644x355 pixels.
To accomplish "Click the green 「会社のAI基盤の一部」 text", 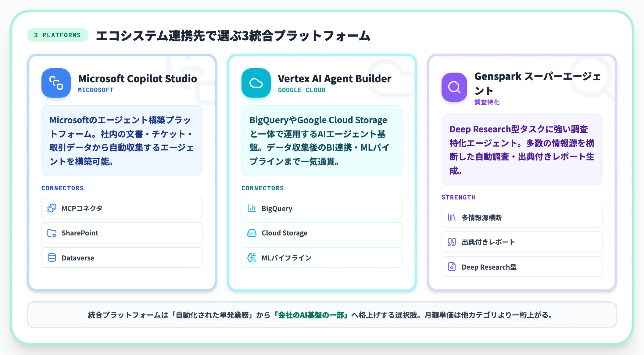I will 311,315.
